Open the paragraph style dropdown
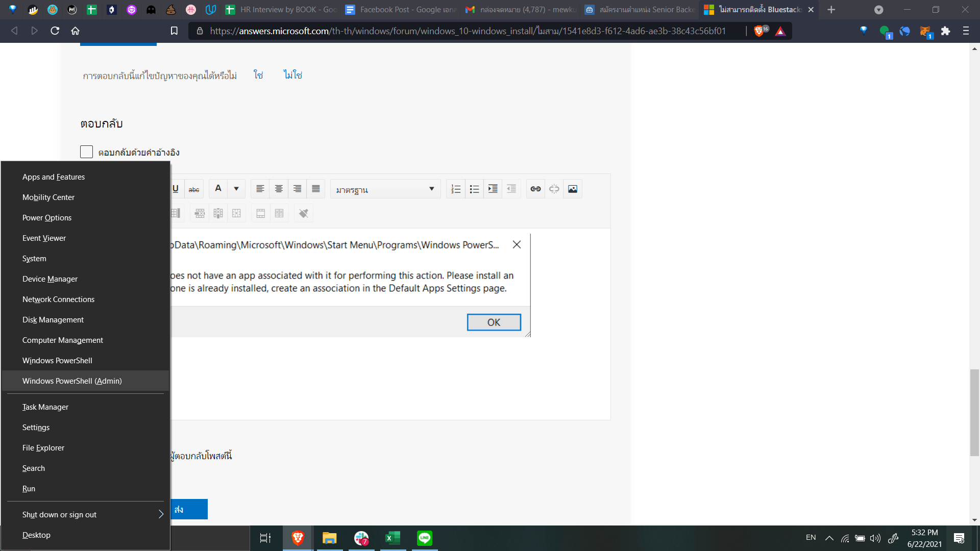The image size is (980, 551). [385, 189]
